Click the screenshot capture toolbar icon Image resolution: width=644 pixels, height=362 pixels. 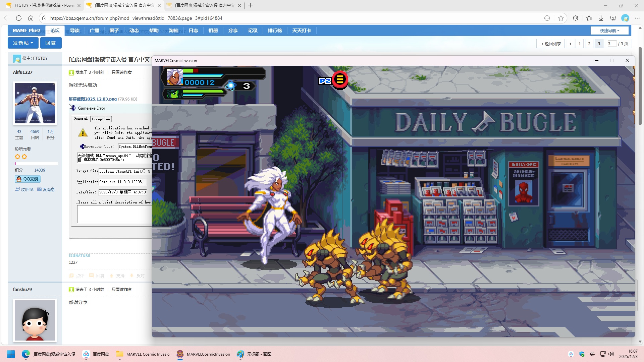pos(613,18)
